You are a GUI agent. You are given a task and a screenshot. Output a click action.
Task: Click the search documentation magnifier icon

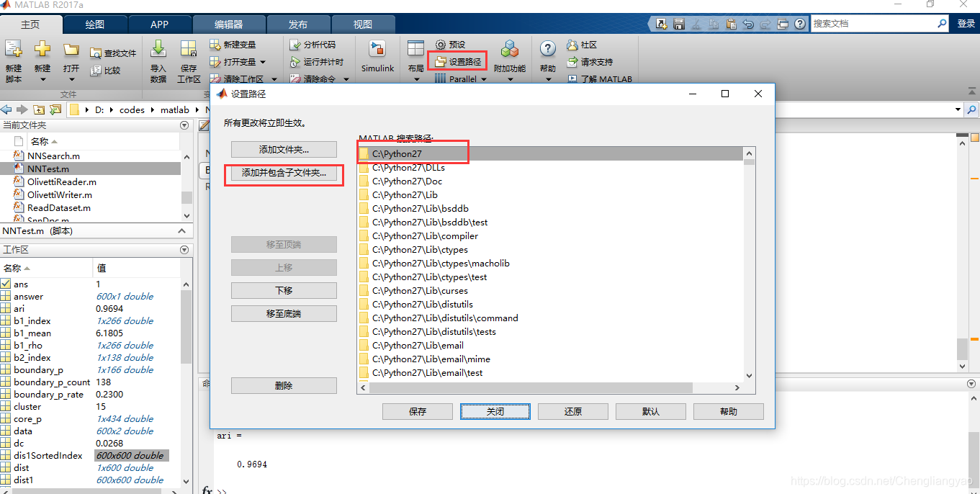pyautogui.click(x=942, y=24)
